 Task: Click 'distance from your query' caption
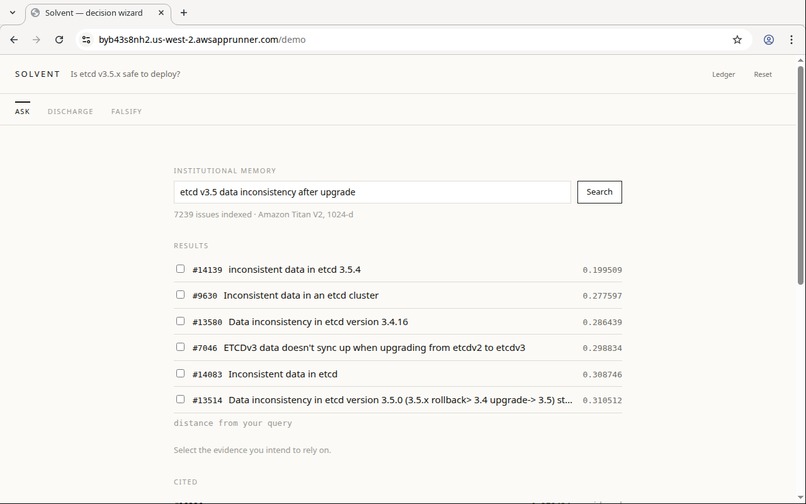pyautogui.click(x=233, y=423)
